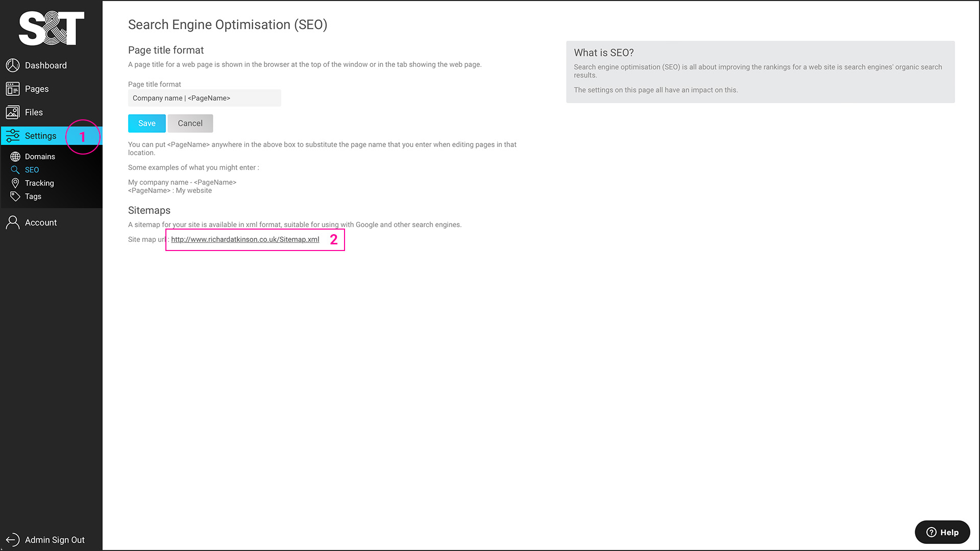
Task: Click the Tags label icon
Action: [x=15, y=196]
